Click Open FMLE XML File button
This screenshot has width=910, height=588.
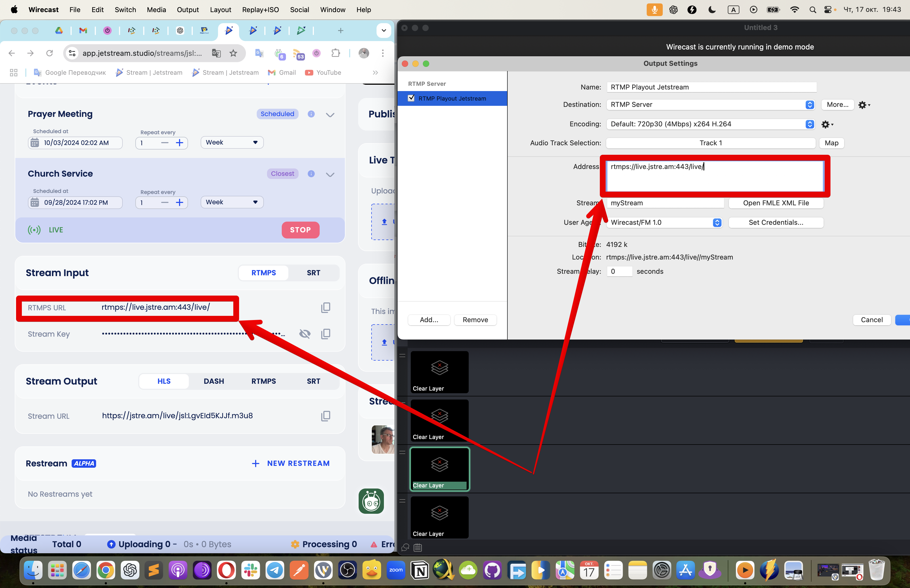pos(776,203)
